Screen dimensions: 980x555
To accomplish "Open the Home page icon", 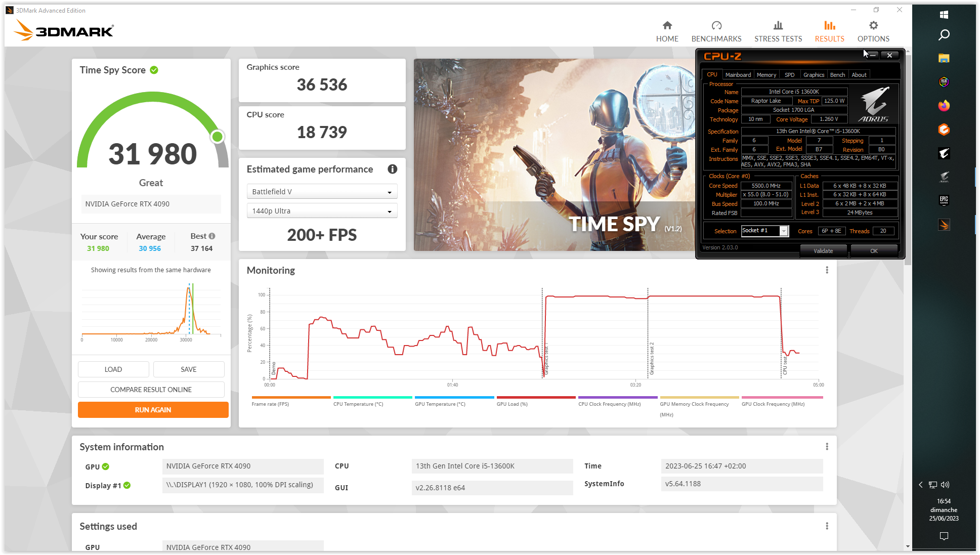I will click(667, 26).
